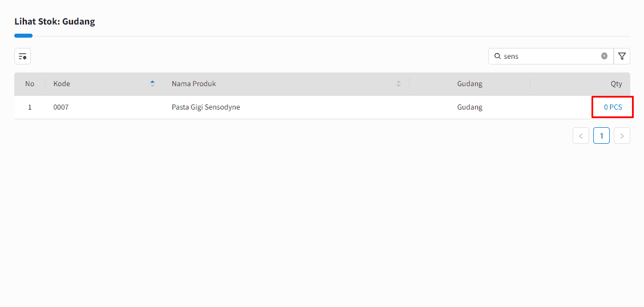Image resolution: width=644 pixels, height=307 pixels.
Task: Click the sort arrows in the Nama Produk column
Action: click(x=399, y=84)
